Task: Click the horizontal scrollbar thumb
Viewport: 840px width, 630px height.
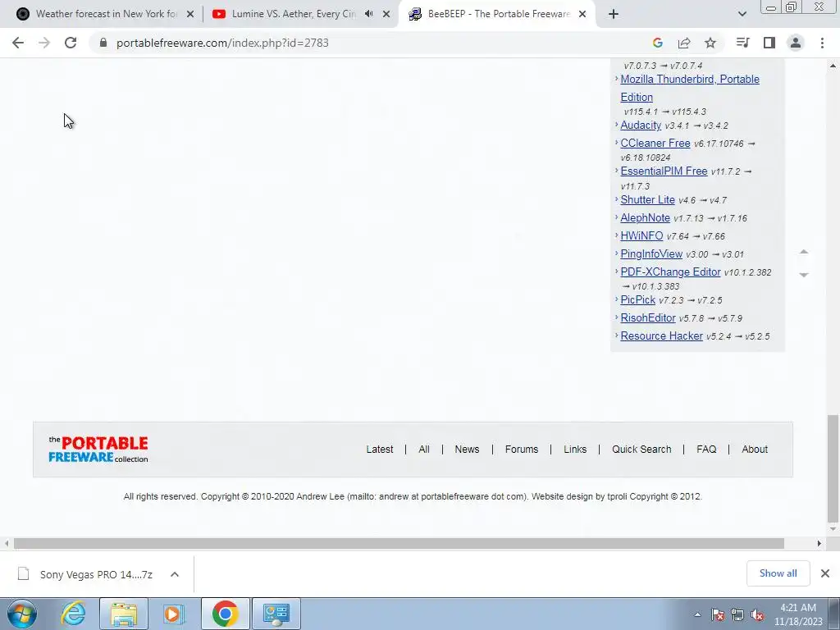Action: [399, 543]
